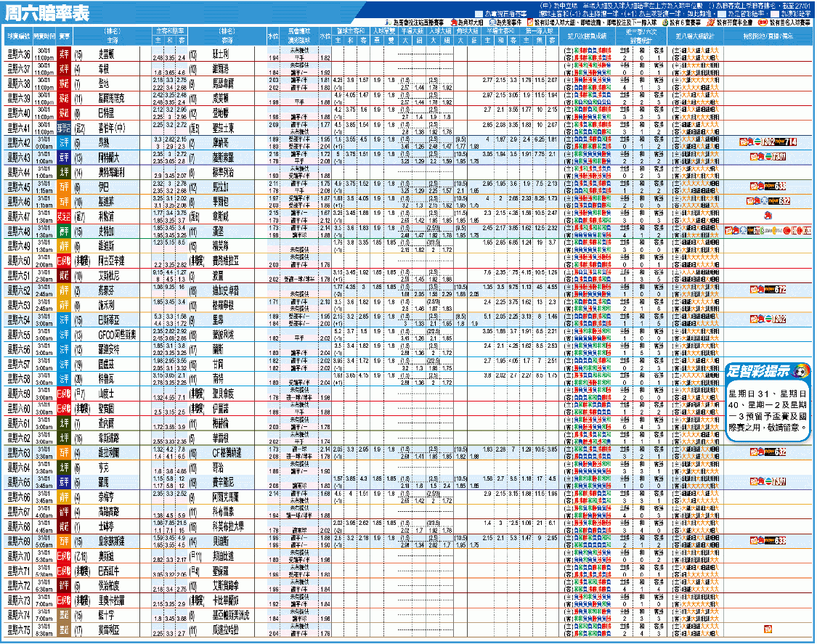Viewport: 817px width, 644px height.
Task: Click the Jockey Club logo before 為馬會投注站直播賽事
Action: (x=389, y=23)
